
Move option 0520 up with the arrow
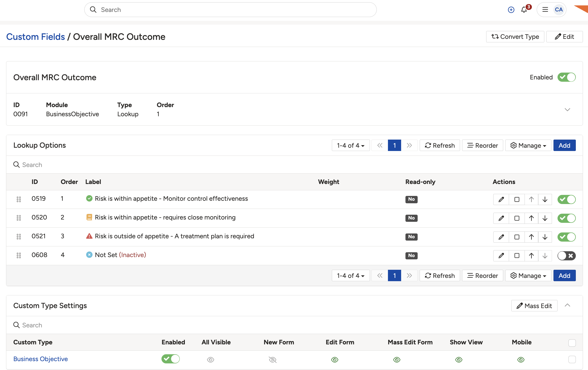[x=531, y=218]
